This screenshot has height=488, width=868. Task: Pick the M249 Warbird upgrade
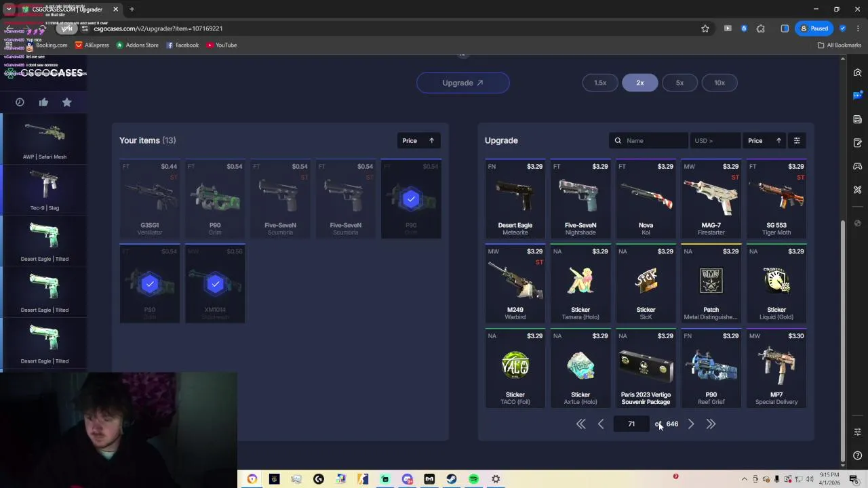(515, 283)
